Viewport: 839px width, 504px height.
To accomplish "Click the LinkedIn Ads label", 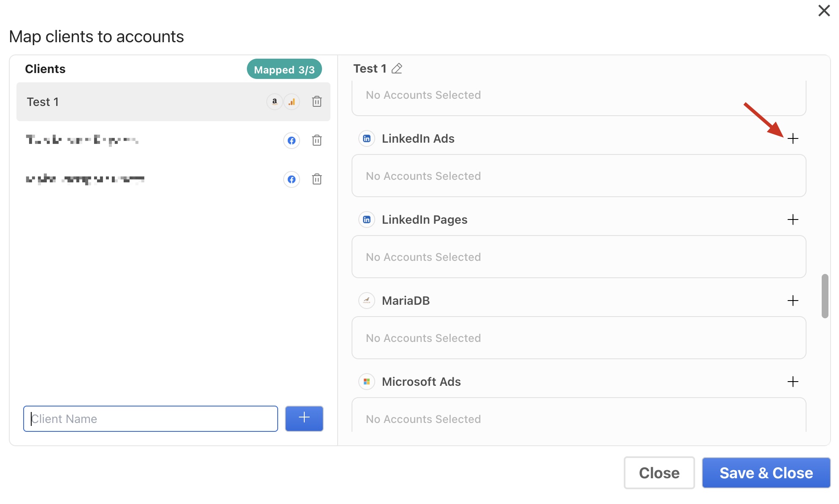I will point(418,138).
